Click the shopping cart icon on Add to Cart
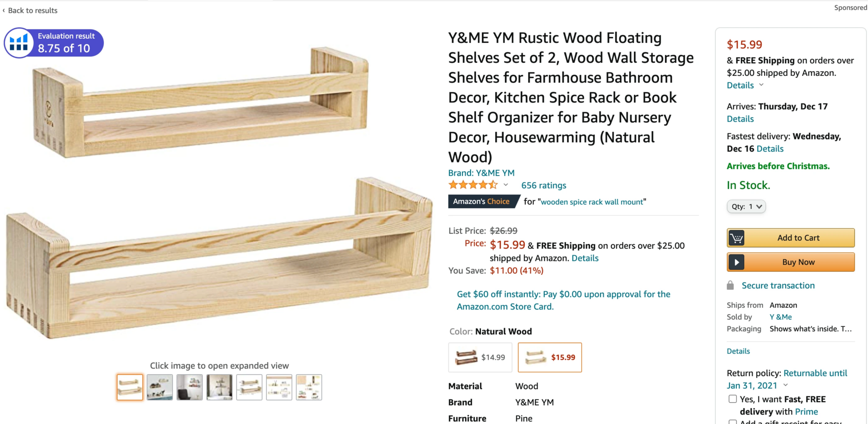 [736, 238]
